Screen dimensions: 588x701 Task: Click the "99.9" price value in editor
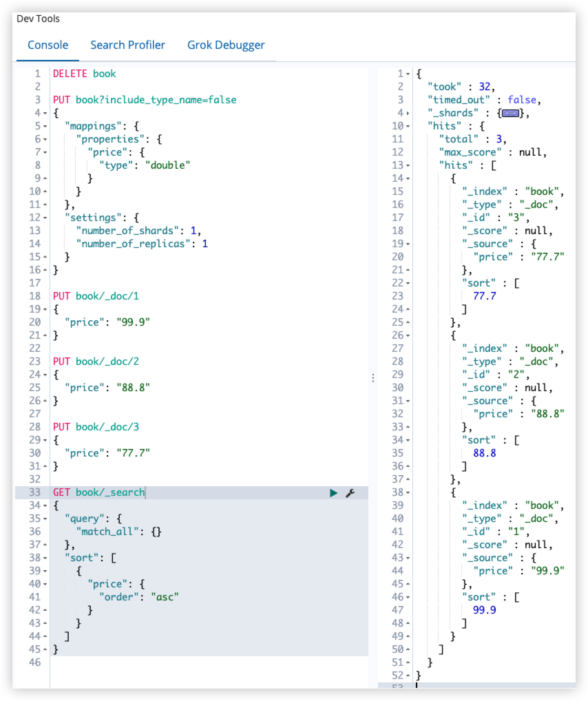pyautogui.click(x=134, y=322)
